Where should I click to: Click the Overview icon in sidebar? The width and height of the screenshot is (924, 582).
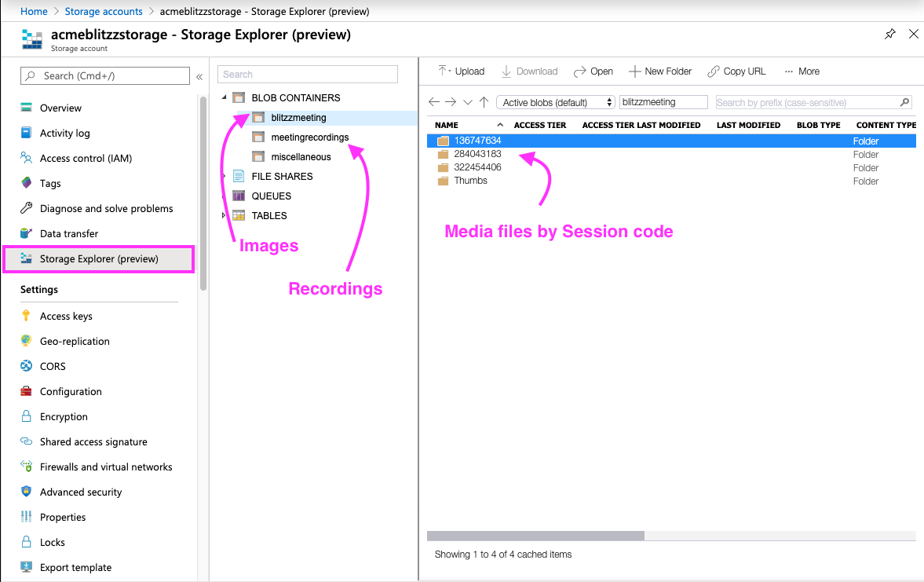click(x=26, y=108)
